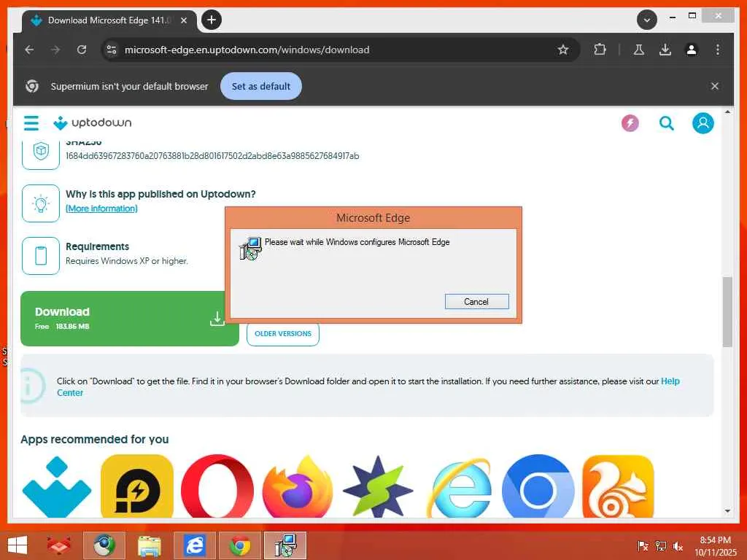Open the Opera recommended app
This screenshot has height=560, width=747.
point(217,486)
